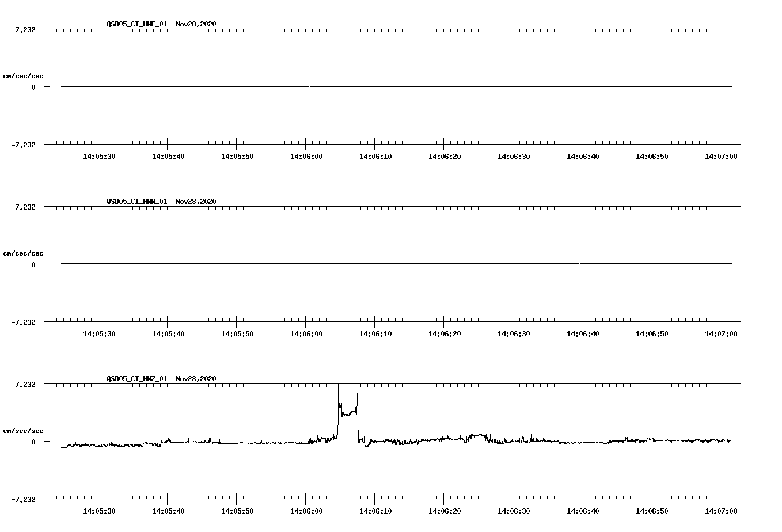Click the 14:06:50 tick label on the HNN plot

(652, 332)
